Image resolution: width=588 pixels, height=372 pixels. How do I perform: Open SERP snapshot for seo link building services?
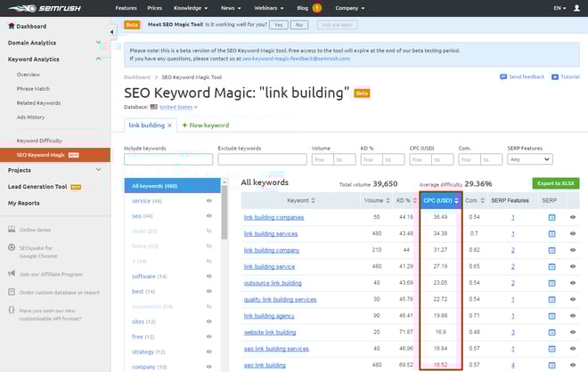tap(551, 349)
